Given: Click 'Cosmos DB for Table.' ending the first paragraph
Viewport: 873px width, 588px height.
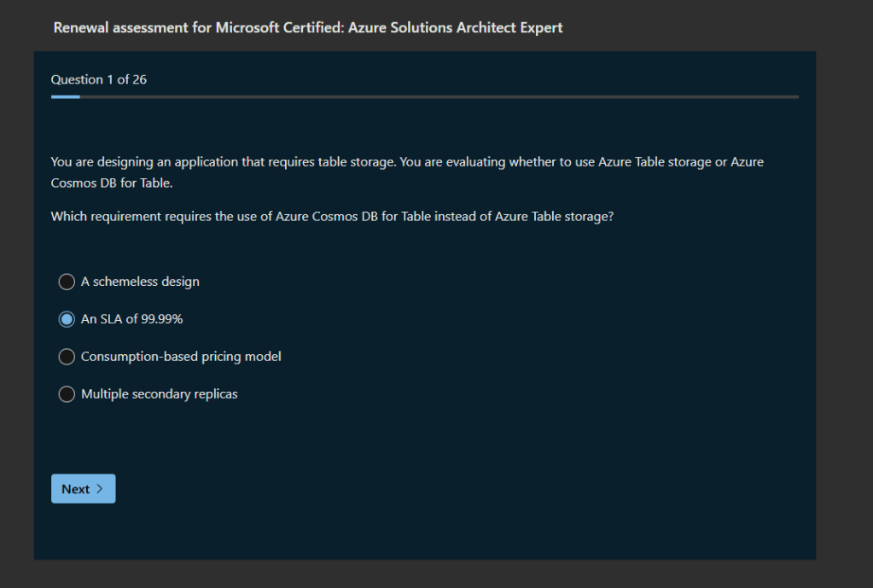Looking at the screenshot, I should [x=112, y=183].
